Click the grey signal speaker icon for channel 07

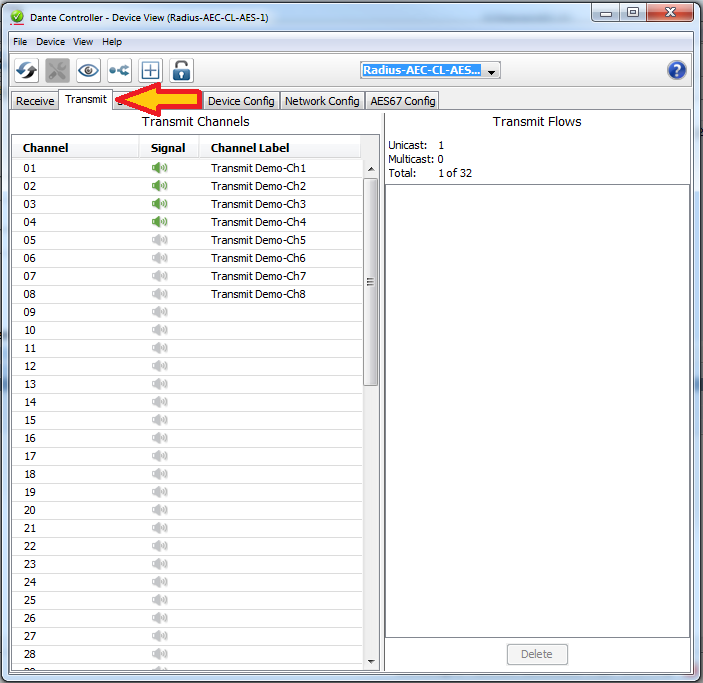[x=159, y=276]
